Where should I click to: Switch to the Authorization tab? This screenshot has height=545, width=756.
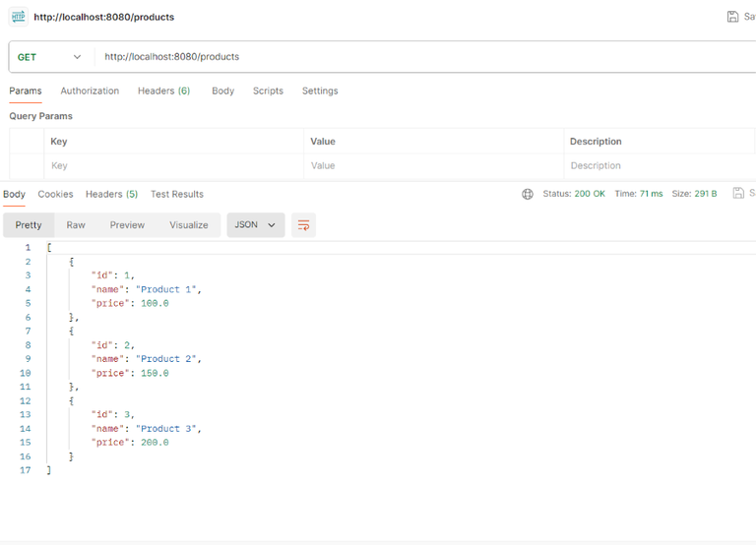90,91
